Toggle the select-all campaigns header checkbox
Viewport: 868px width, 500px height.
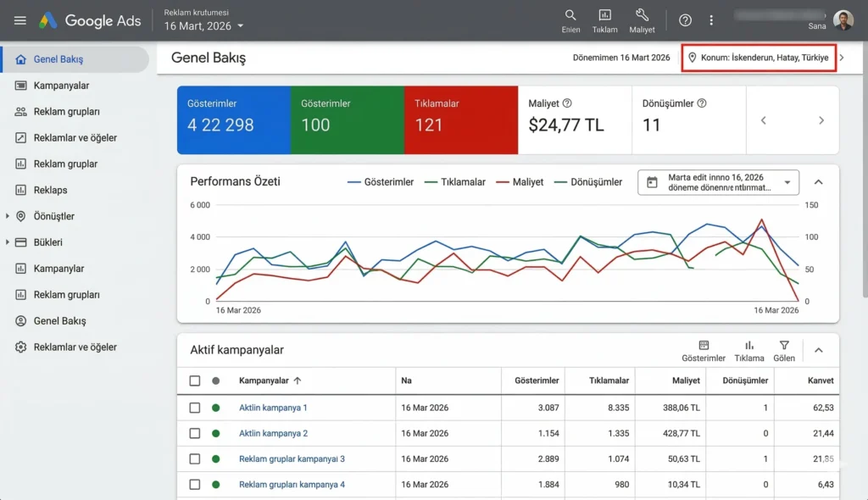pyautogui.click(x=195, y=381)
